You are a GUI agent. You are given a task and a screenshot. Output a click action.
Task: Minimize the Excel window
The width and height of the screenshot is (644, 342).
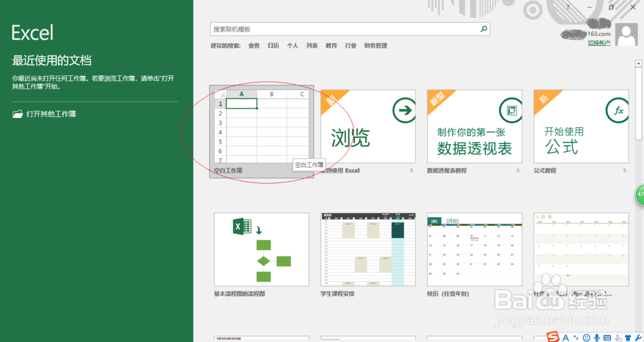point(590,7)
